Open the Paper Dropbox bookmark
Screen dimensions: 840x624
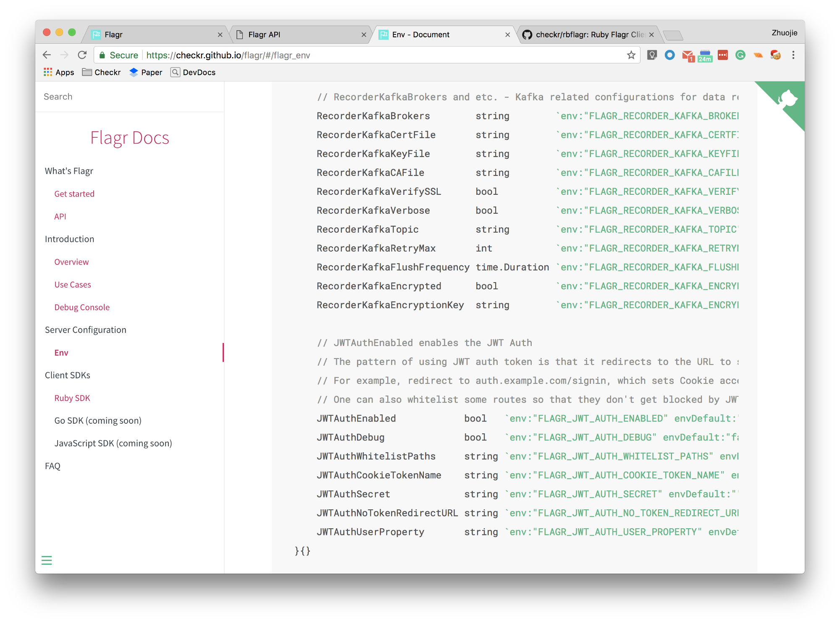pos(146,72)
